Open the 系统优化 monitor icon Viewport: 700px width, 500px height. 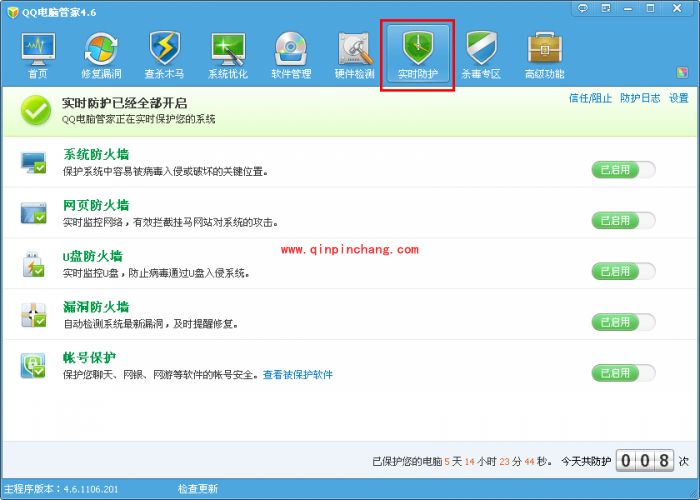[228, 55]
